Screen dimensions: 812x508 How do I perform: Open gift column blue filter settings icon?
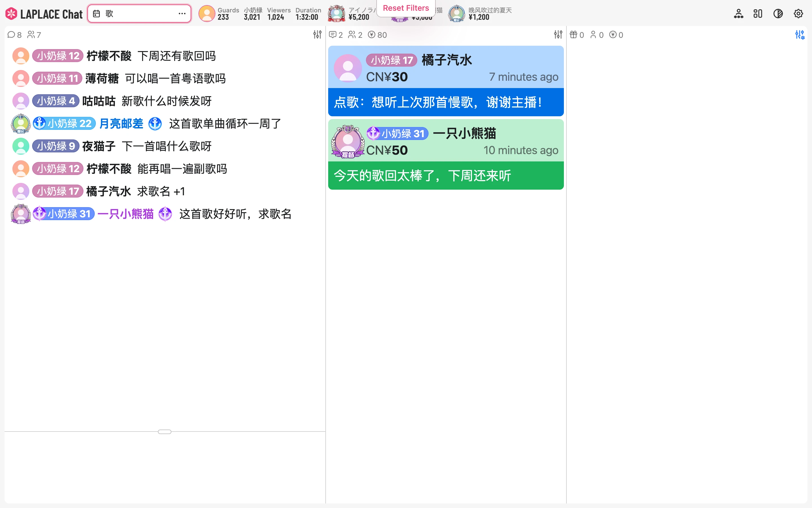[x=800, y=35]
